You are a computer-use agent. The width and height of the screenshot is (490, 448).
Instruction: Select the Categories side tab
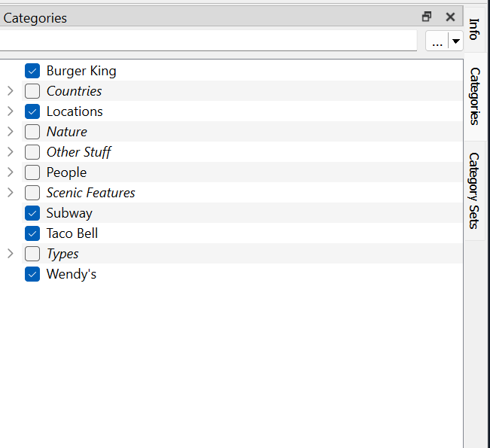click(x=474, y=96)
